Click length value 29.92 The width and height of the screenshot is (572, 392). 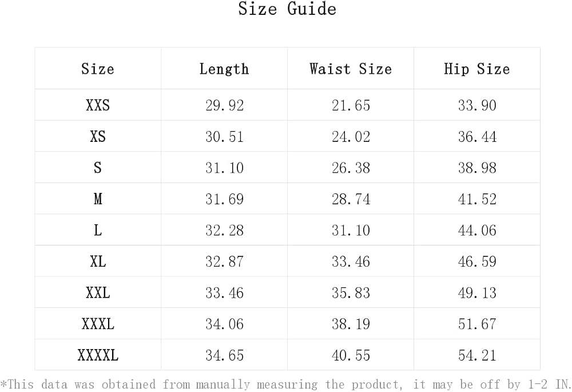(x=224, y=105)
